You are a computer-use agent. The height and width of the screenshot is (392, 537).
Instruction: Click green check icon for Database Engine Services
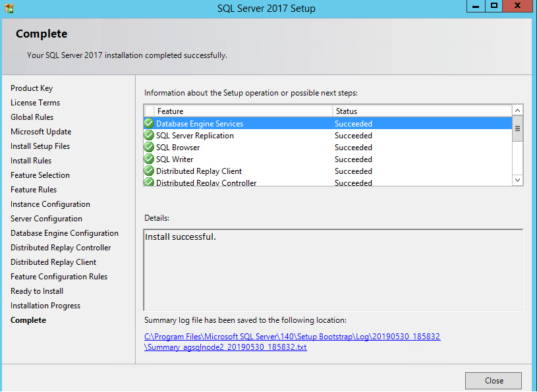click(x=149, y=123)
